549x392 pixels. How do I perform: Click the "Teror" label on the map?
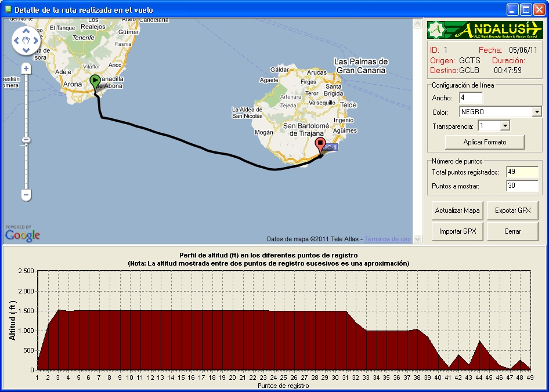click(312, 93)
